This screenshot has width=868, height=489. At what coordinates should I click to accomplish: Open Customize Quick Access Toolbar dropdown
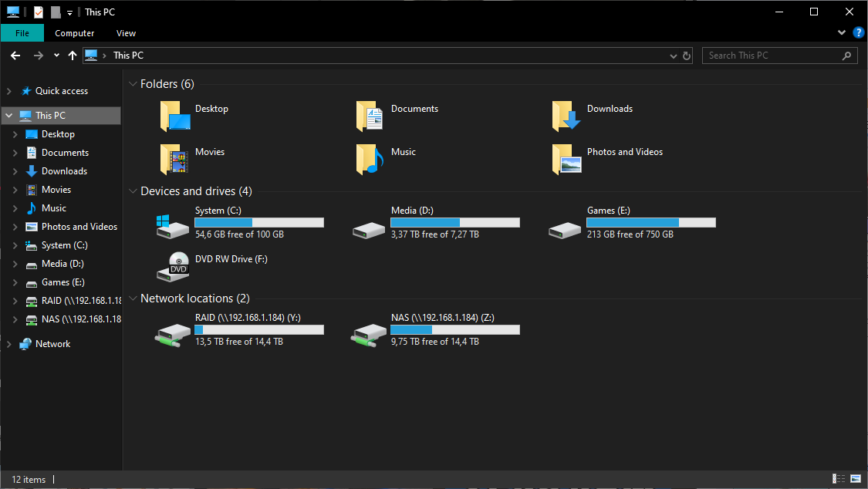click(69, 12)
